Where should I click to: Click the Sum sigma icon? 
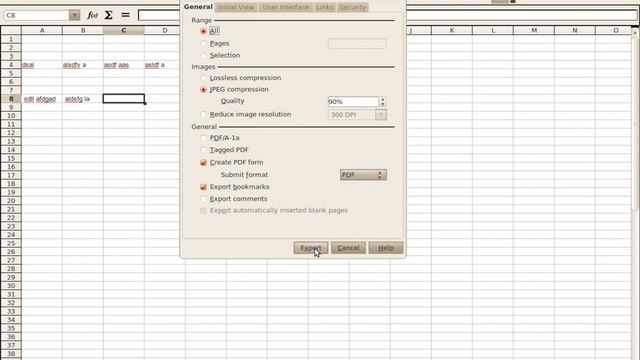(x=109, y=15)
